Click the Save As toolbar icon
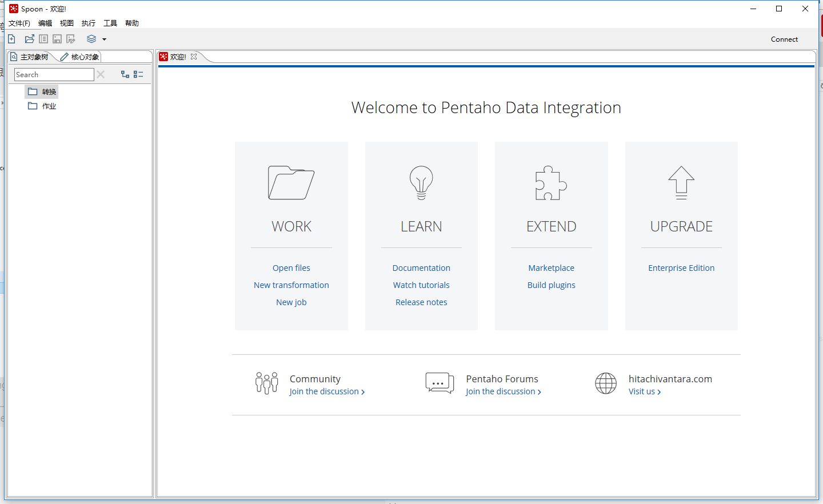Viewport: 823px width, 504px height. pyautogui.click(x=71, y=39)
